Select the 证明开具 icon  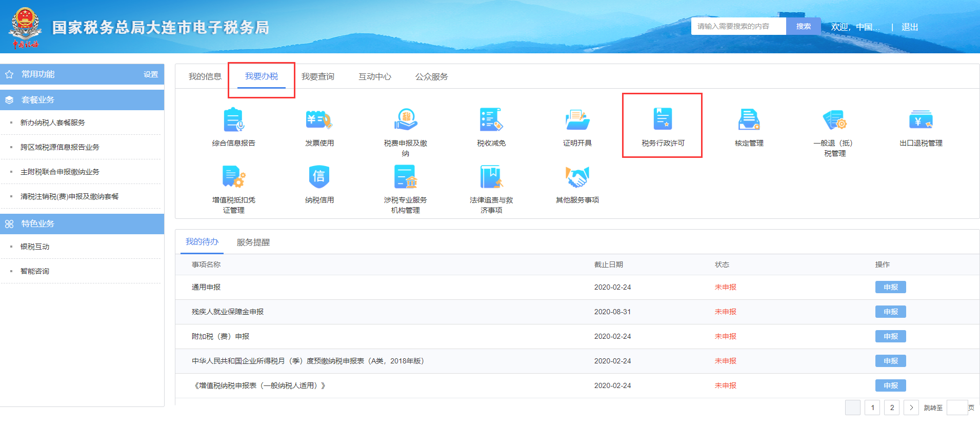coord(577,119)
